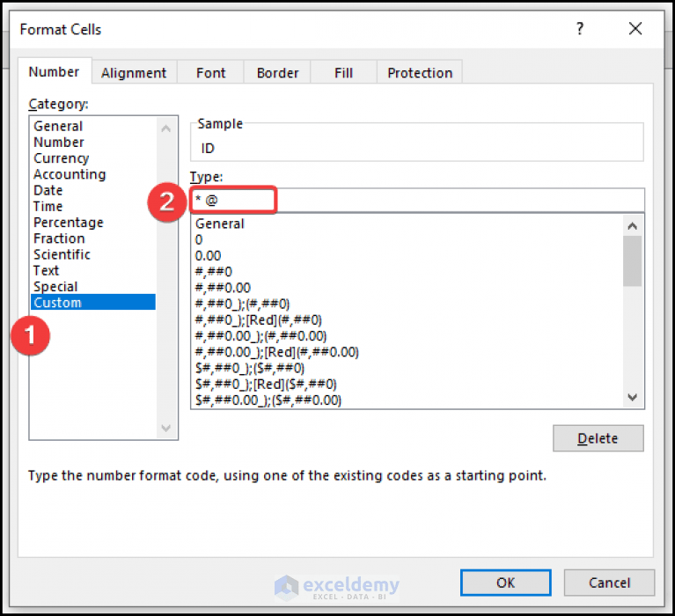This screenshot has width=675, height=616.
Task: Select the #,##0.00_);(#,##0.00) format code
Action: [x=407, y=336]
